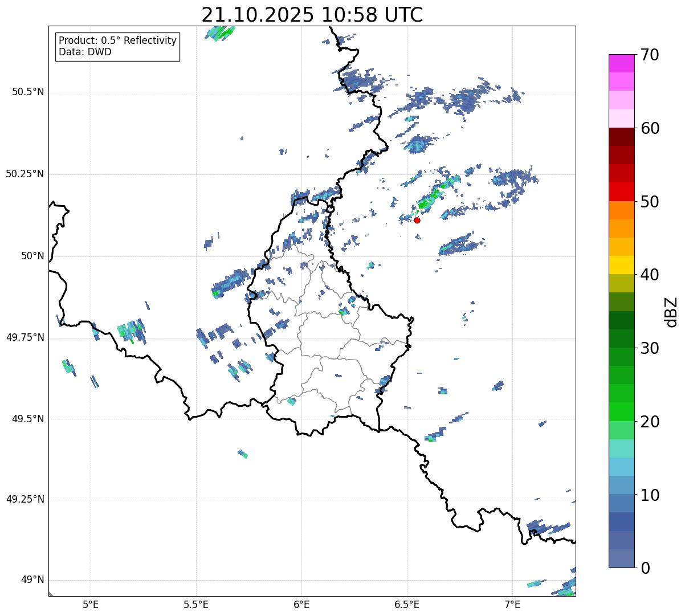Click the 50.5°N latitude label
The width and height of the screenshot is (685, 616).
(28, 92)
